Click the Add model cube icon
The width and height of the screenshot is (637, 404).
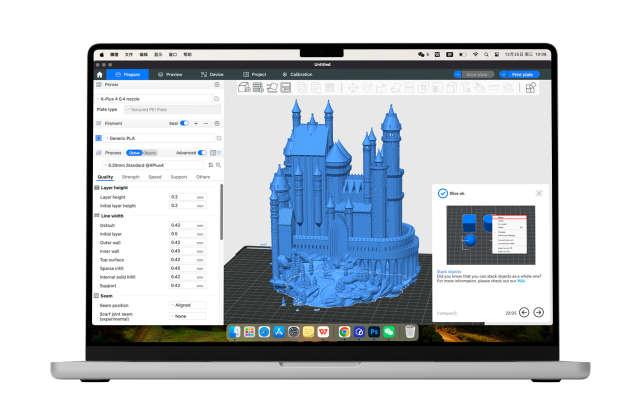point(244,88)
